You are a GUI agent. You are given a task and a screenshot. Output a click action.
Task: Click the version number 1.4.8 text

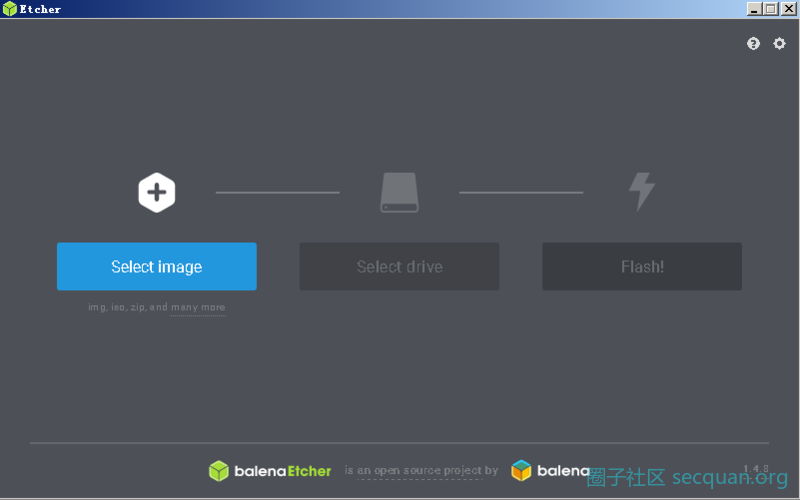pos(756,468)
